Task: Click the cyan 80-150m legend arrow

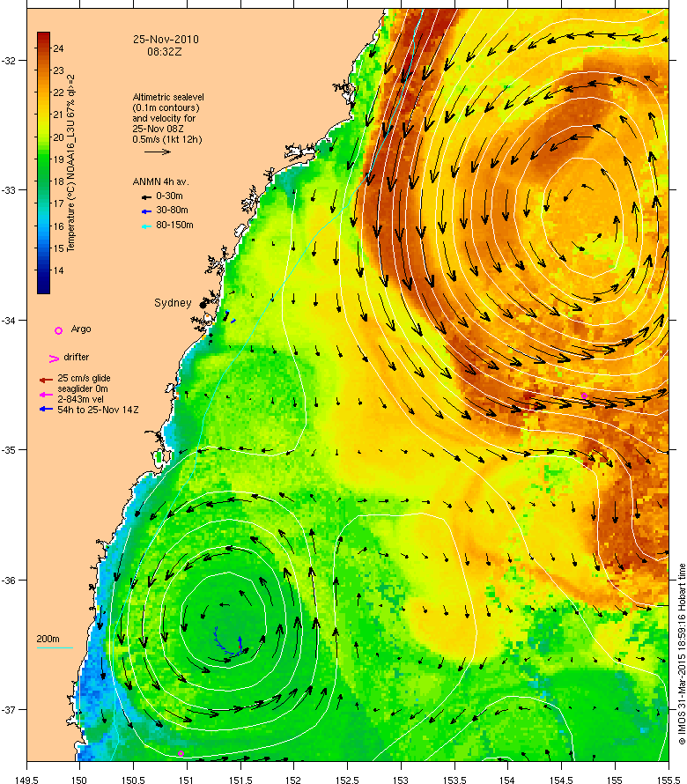Action: coord(146,226)
